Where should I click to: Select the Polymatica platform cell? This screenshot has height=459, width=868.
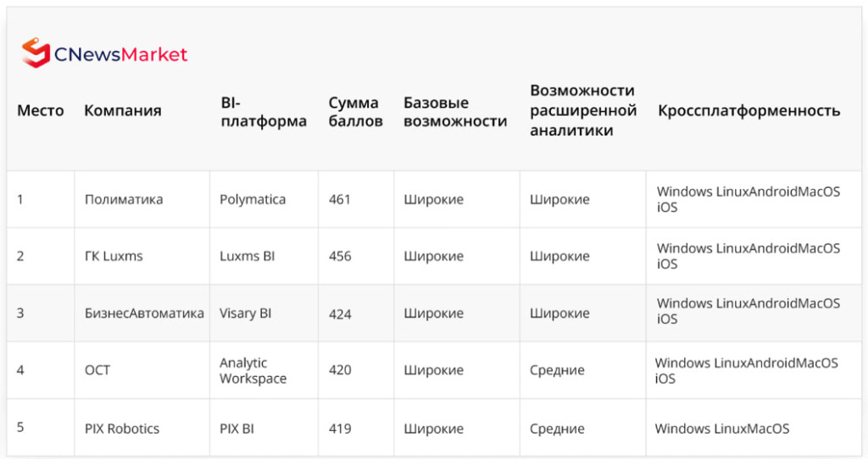[x=253, y=200]
